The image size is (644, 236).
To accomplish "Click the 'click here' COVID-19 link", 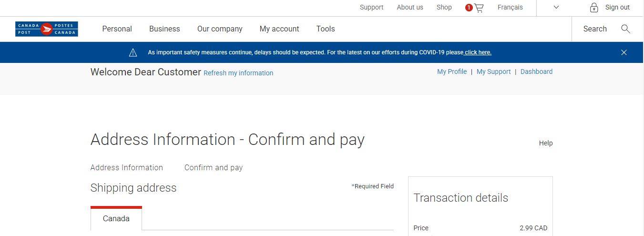I will pos(478,52).
